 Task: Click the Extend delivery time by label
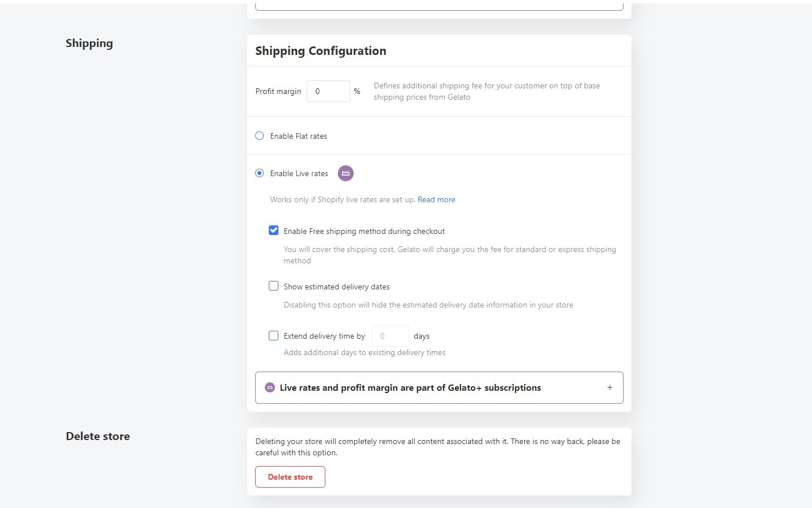pos(324,336)
